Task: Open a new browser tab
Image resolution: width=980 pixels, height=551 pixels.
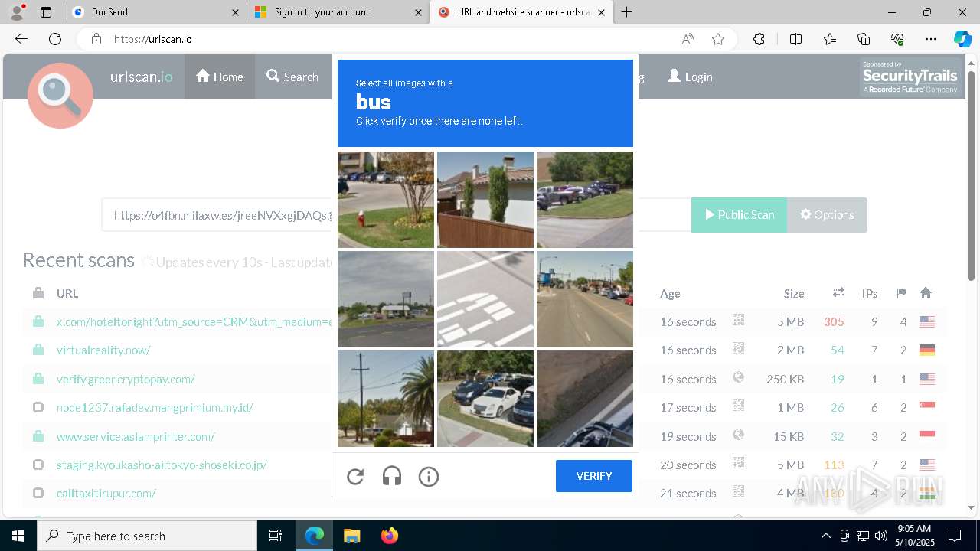Action: pos(627,12)
